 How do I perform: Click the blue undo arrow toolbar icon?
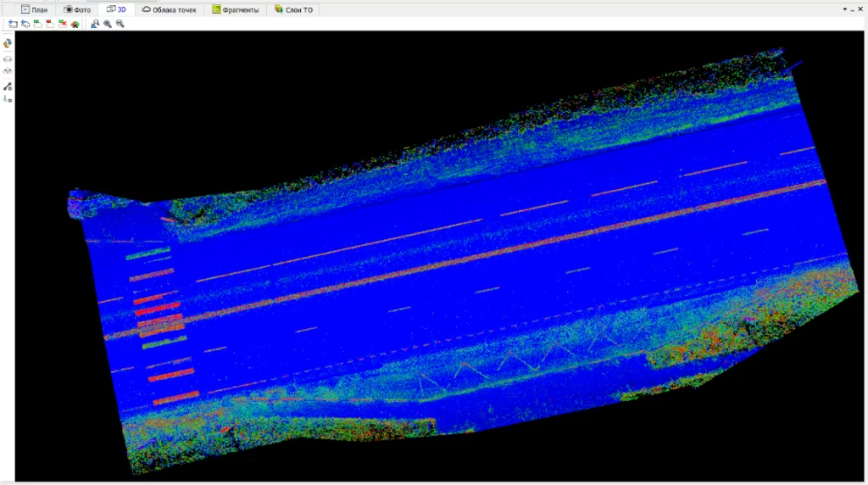pos(25,24)
